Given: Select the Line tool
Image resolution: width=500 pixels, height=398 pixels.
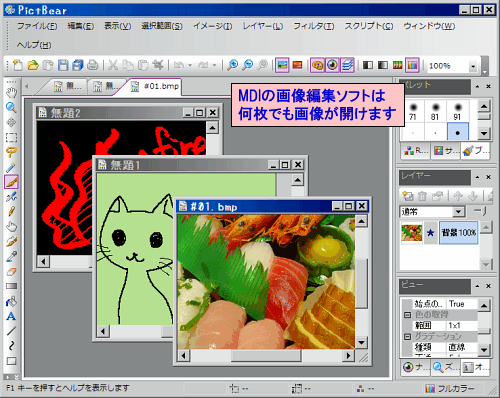Looking at the screenshot, I should tap(11, 331).
